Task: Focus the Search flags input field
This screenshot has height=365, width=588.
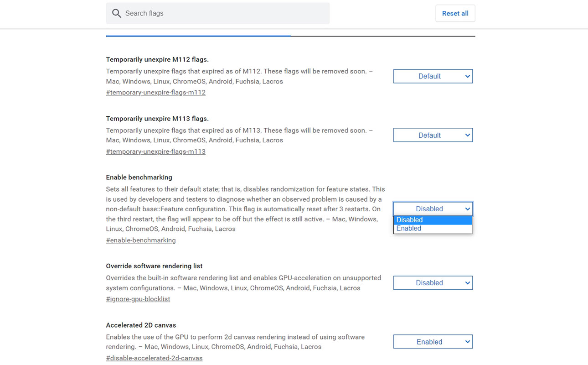Action: click(x=218, y=13)
